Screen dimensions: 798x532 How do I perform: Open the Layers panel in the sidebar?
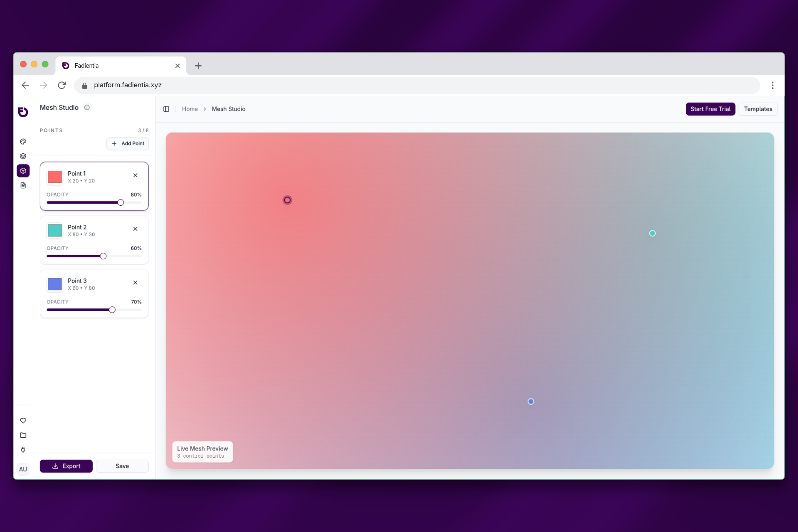[x=23, y=156]
